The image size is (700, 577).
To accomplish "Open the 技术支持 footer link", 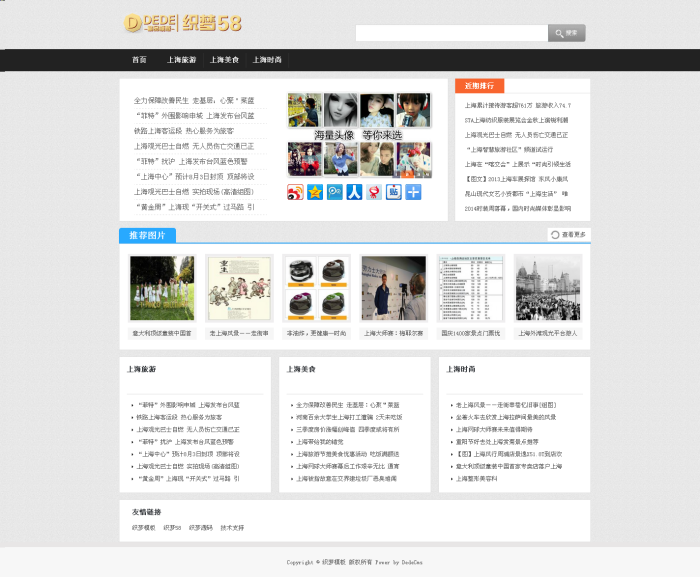I will (x=232, y=527).
